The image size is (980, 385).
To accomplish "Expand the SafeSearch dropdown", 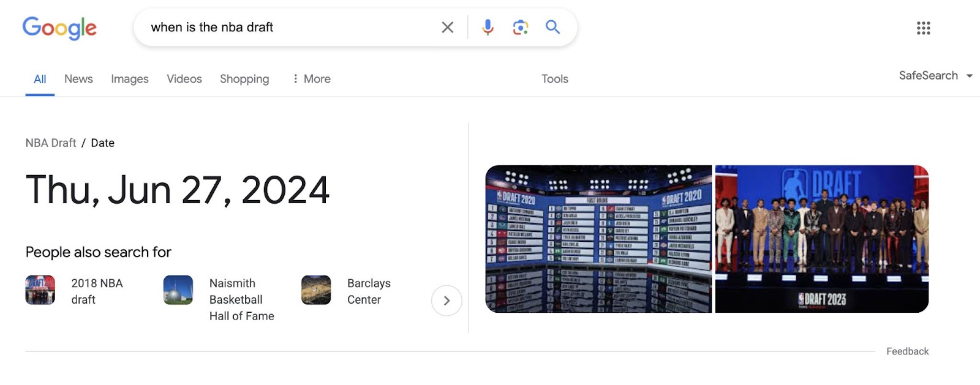I will pos(935,76).
